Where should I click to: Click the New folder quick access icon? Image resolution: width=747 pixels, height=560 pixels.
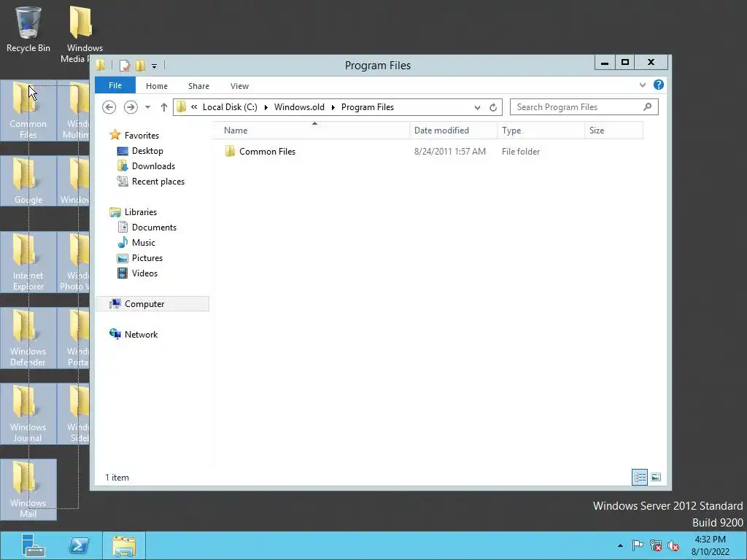pyautogui.click(x=140, y=65)
